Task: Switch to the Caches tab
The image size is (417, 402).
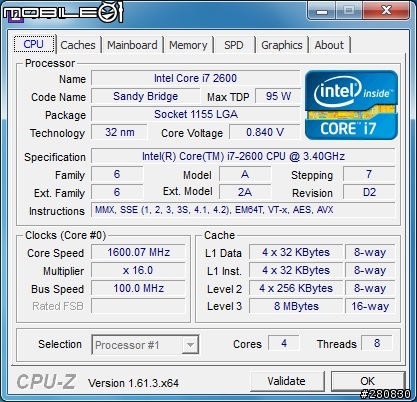Action: (x=78, y=45)
